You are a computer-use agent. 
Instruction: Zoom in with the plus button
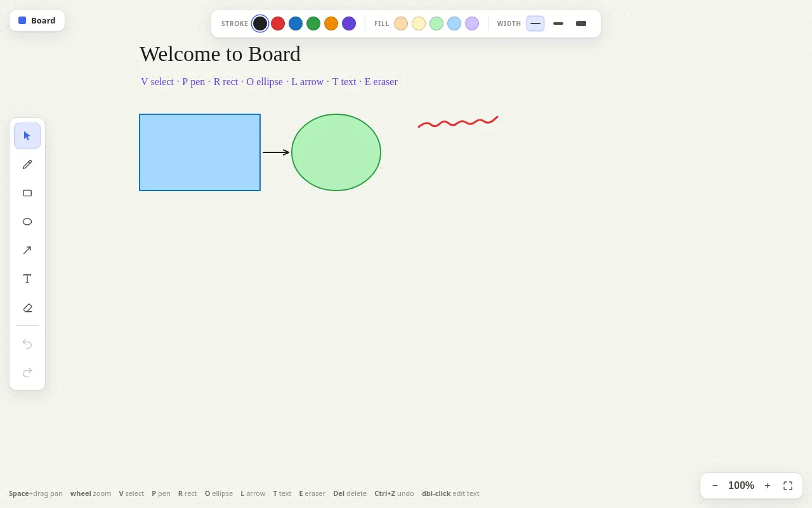[x=768, y=486]
